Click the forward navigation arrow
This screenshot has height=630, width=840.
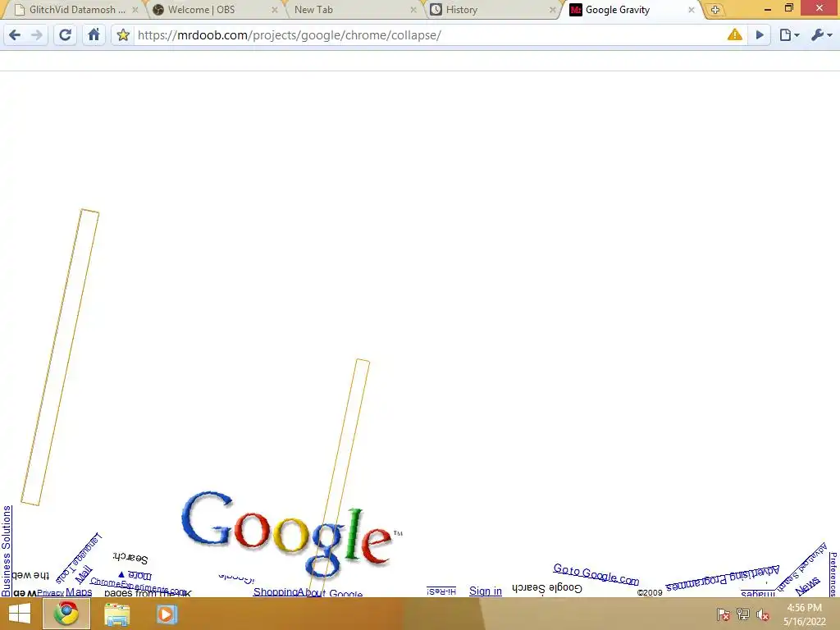tap(36, 35)
